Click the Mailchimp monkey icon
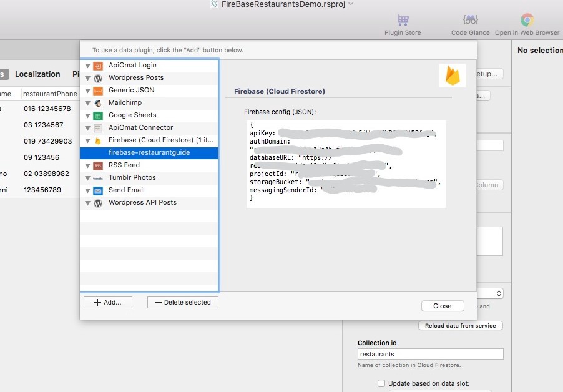The height and width of the screenshot is (392, 563). pos(98,104)
